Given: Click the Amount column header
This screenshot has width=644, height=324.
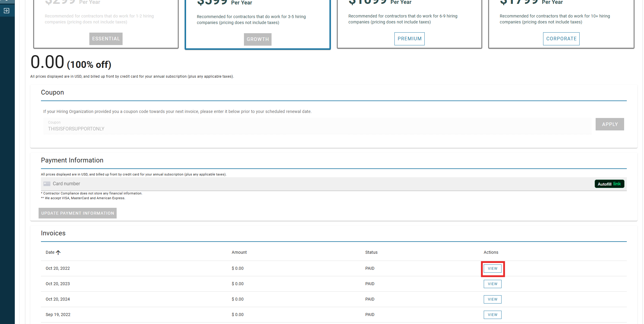Looking at the screenshot, I should click(239, 253).
